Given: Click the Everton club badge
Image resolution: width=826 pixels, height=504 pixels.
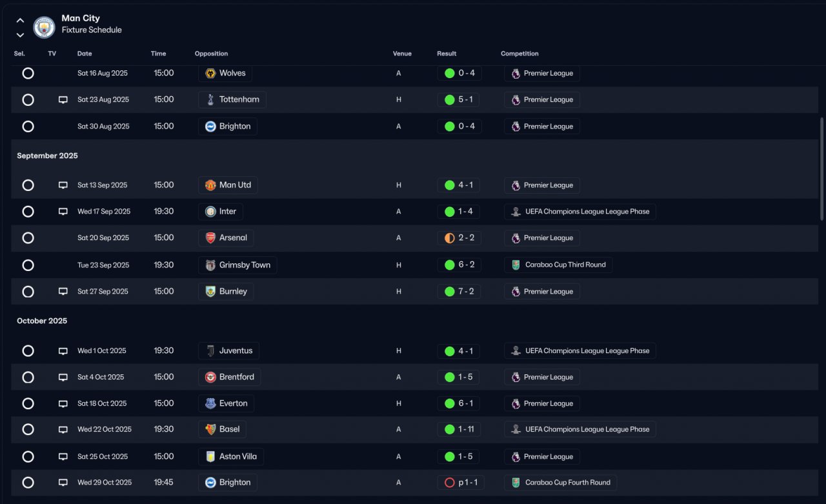Looking at the screenshot, I should [x=210, y=404].
